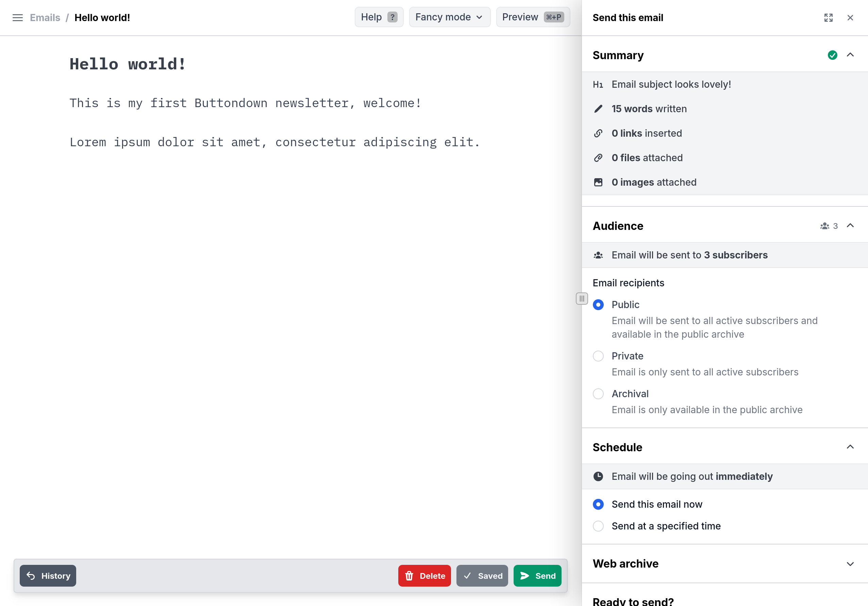Click the images attached icon
The height and width of the screenshot is (606, 868).
(599, 182)
